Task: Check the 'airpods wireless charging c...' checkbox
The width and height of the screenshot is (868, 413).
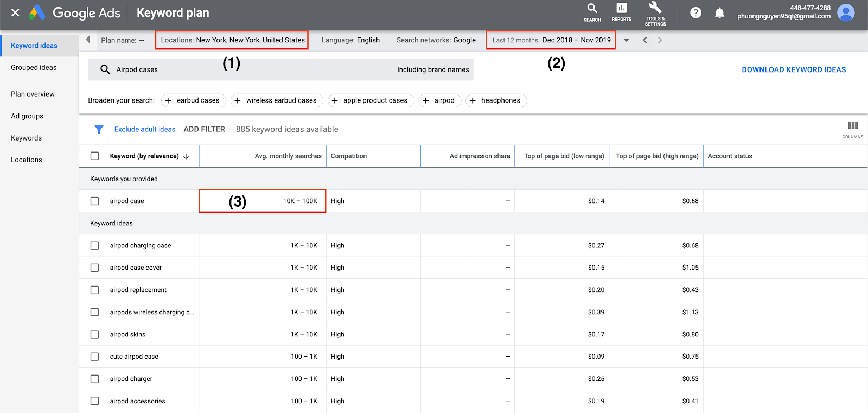Action: pyautogui.click(x=95, y=313)
